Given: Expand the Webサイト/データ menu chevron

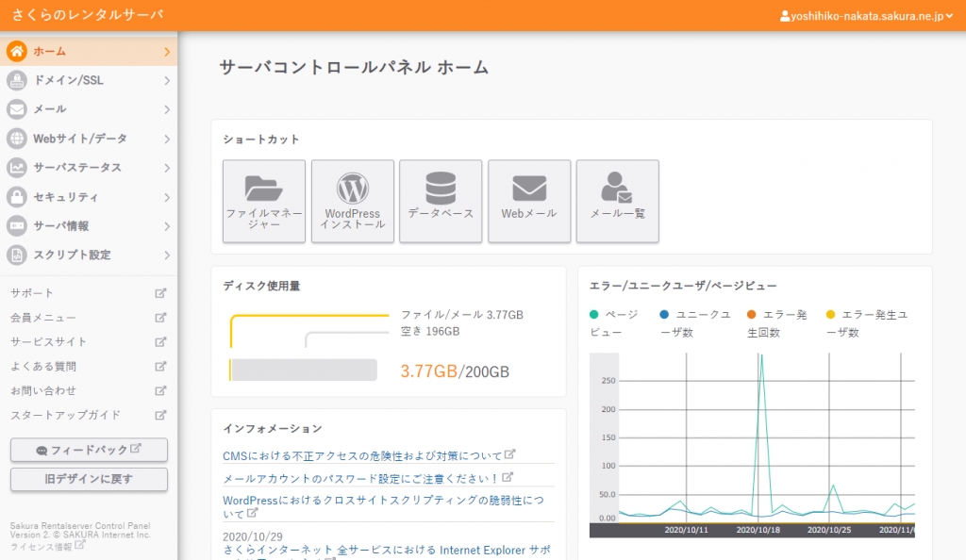Looking at the screenshot, I should point(167,140).
